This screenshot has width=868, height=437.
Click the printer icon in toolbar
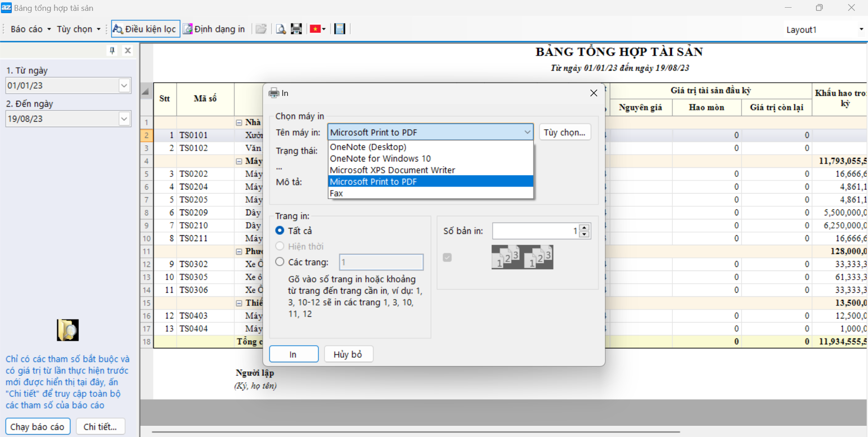pos(296,29)
